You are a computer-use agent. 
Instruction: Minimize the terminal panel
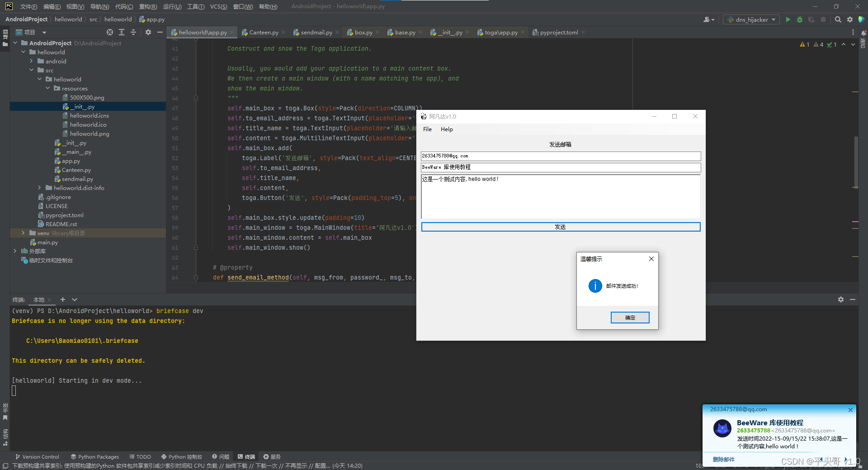pyautogui.click(x=853, y=299)
